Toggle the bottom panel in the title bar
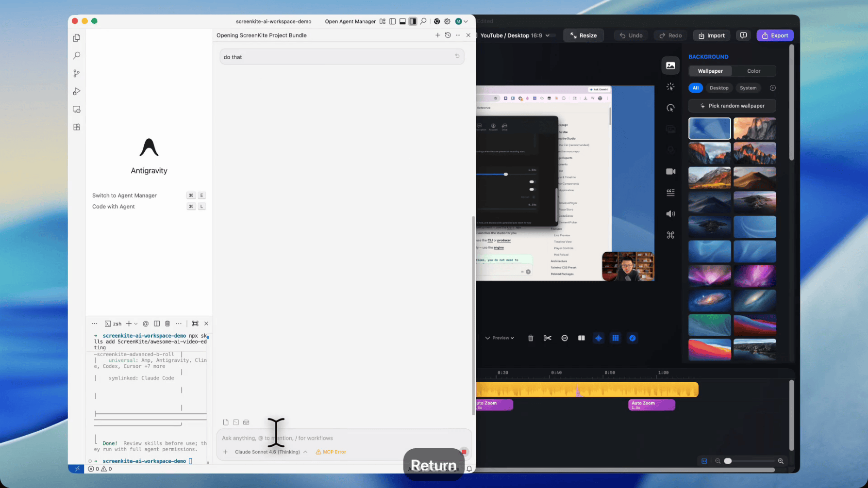Screen dimensions: 868x488 [402, 21]
